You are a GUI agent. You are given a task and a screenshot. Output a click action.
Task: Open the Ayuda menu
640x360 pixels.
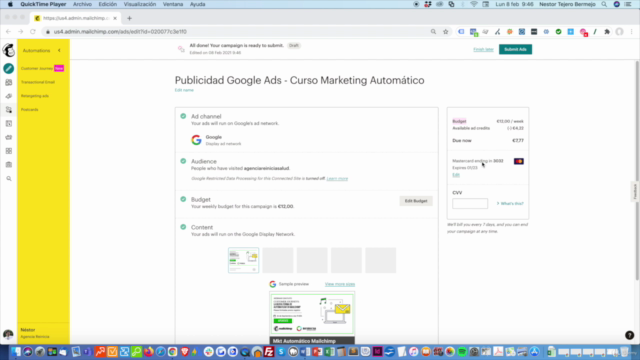(x=198, y=4)
